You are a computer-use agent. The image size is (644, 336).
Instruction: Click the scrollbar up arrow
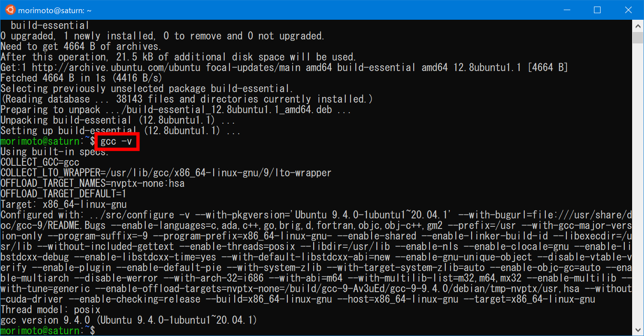pyautogui.click(x=638, y=25)
